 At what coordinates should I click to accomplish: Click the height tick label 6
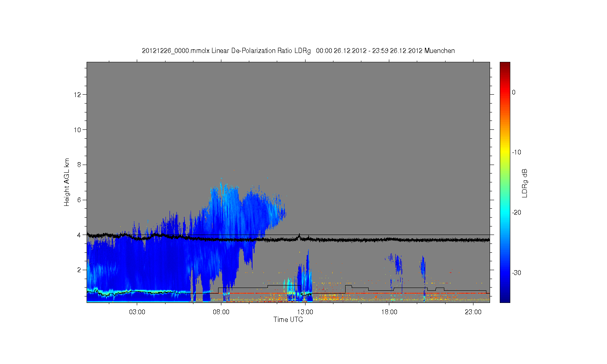79,200
